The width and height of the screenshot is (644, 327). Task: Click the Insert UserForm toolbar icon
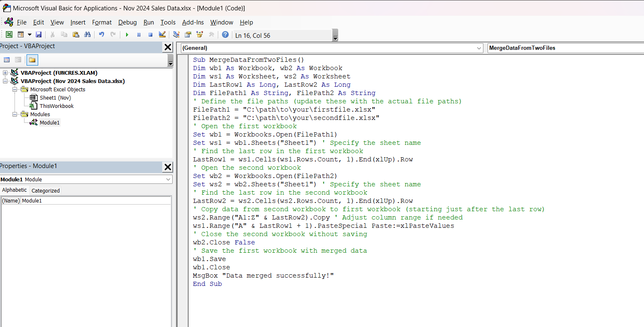click(x=21, y=35)
